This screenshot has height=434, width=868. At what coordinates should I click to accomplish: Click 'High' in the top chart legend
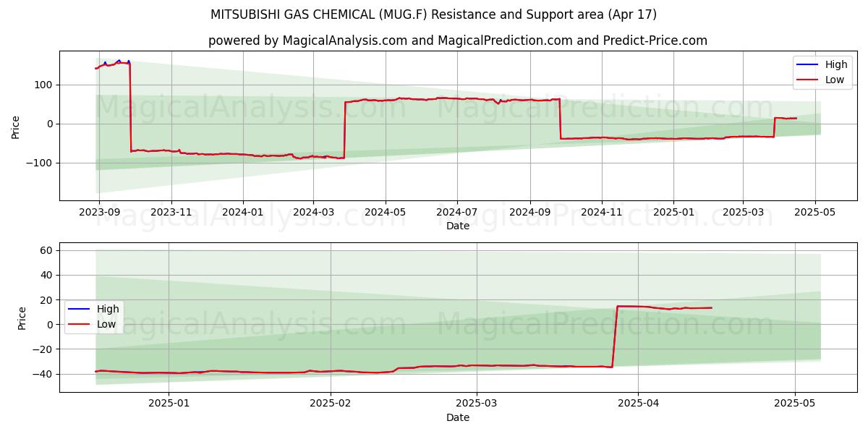click(x=836, y=64)
